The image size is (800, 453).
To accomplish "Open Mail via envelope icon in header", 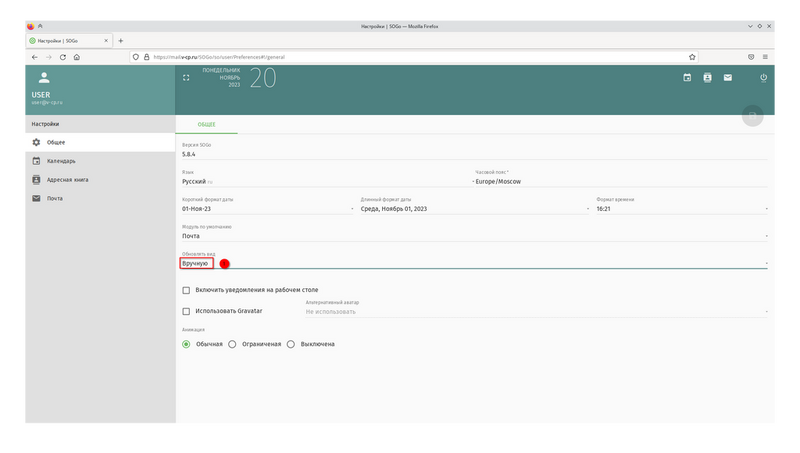I will click(728, 77).
